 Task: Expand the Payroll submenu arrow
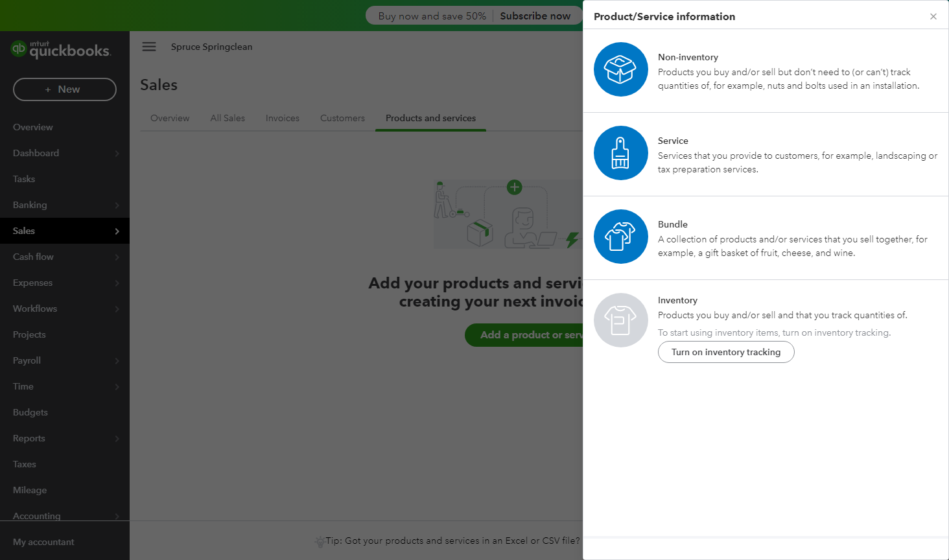point(117,361)
